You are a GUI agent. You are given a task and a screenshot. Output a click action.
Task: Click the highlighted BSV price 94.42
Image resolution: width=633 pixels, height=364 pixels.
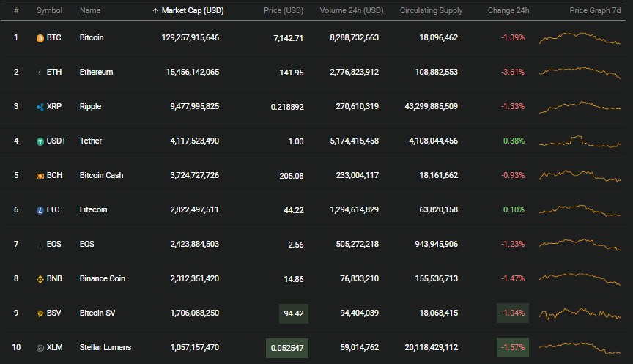point(294,313)
